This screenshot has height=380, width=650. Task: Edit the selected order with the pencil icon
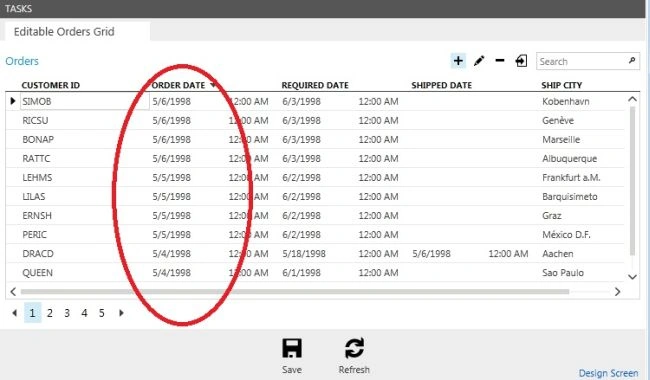tap(479, 61)
